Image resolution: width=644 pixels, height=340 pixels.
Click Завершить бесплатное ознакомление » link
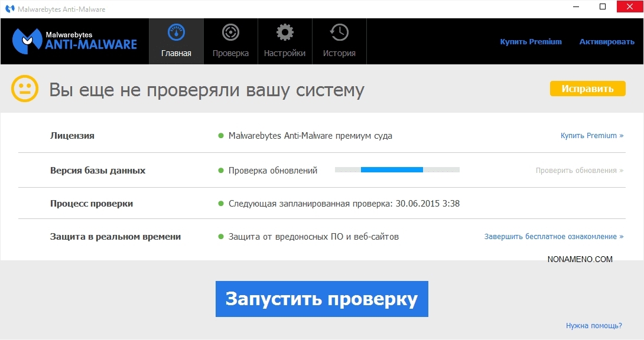click(x=554, y=236)
